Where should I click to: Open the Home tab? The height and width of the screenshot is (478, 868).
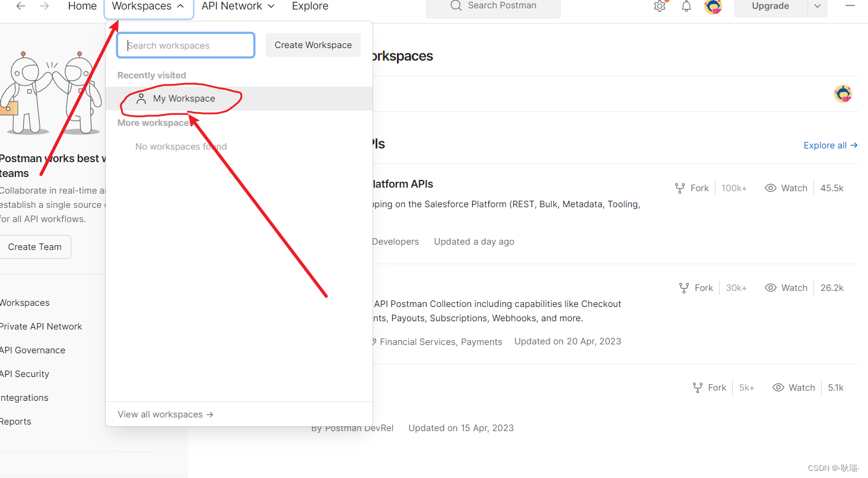pyautogui.click(x=82, y=6)
